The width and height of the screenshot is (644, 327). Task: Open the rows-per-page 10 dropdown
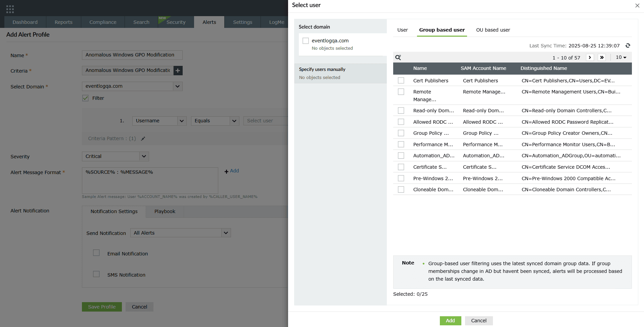tap(621, 57)
